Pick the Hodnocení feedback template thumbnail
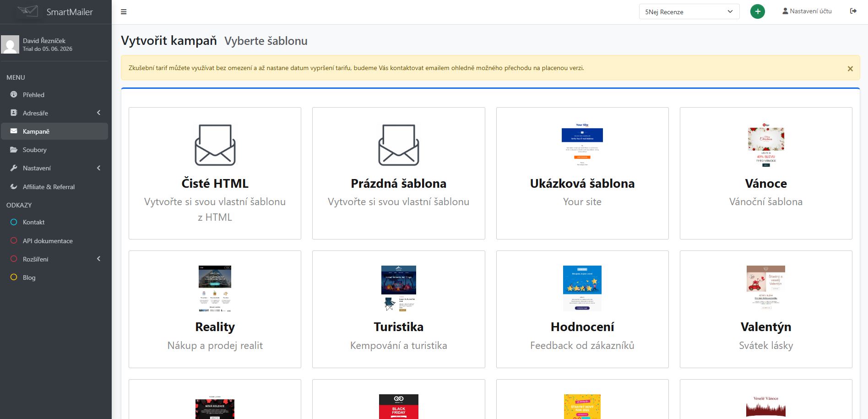The width and height of the screenshot is (868, 419). pos(582,288)
